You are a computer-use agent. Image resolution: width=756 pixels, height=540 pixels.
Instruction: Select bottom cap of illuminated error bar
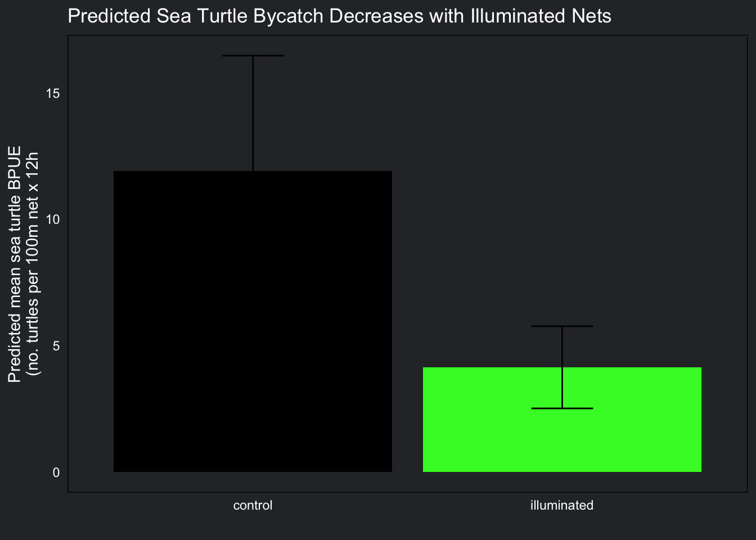[x=562, y=408]
